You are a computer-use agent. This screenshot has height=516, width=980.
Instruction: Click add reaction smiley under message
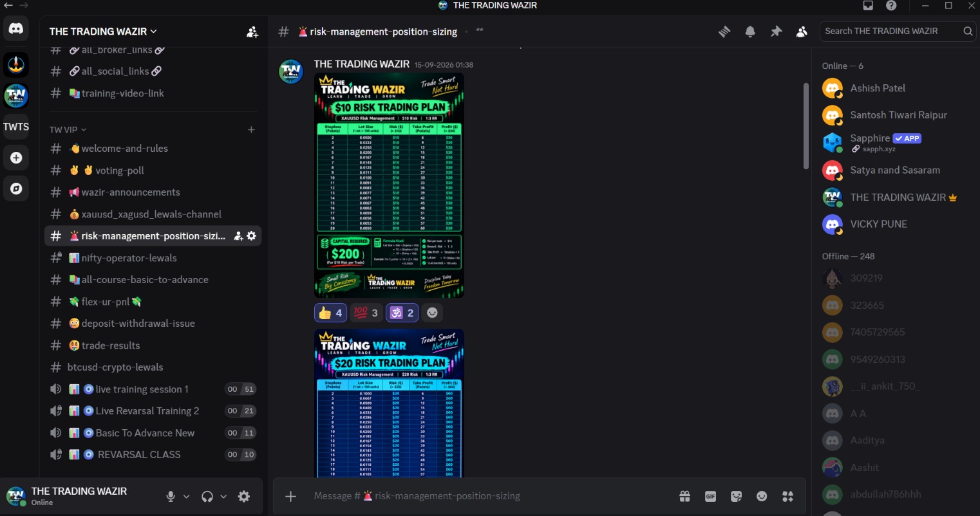[x=432, y=313]
